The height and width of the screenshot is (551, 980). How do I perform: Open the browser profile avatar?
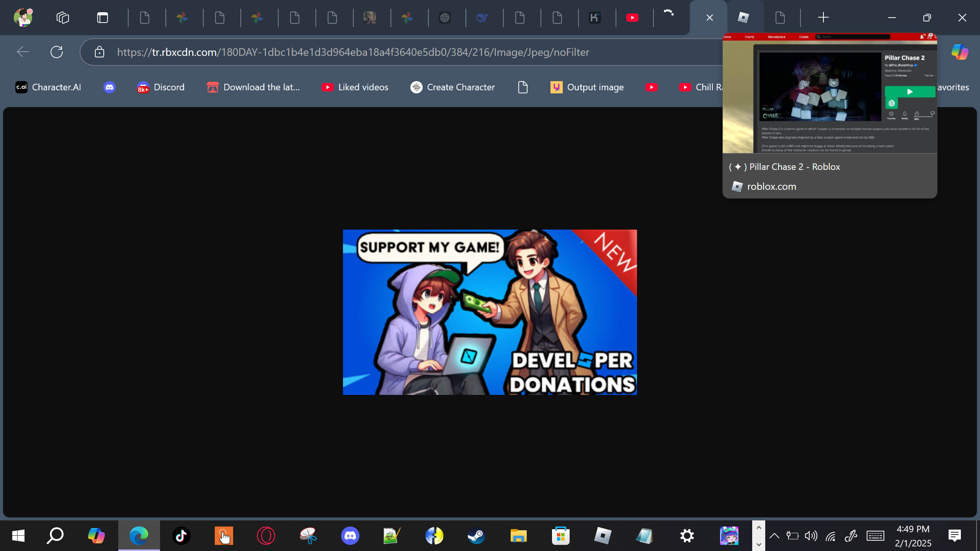(23, 18)
